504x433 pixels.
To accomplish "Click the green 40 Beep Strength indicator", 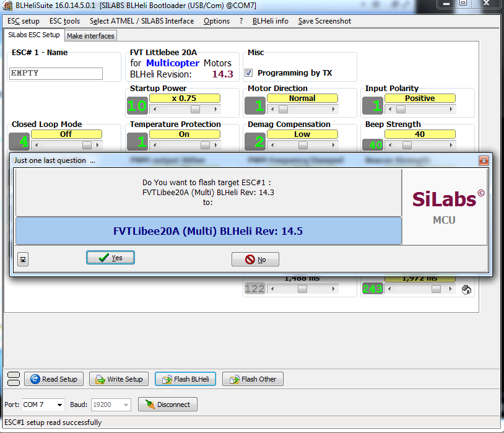I will [373, 145].
